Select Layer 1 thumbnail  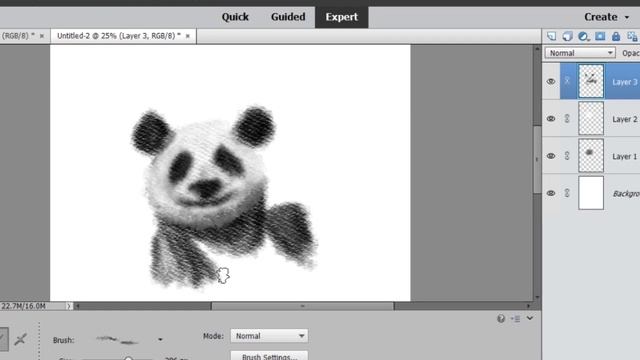tap(591, 156)
